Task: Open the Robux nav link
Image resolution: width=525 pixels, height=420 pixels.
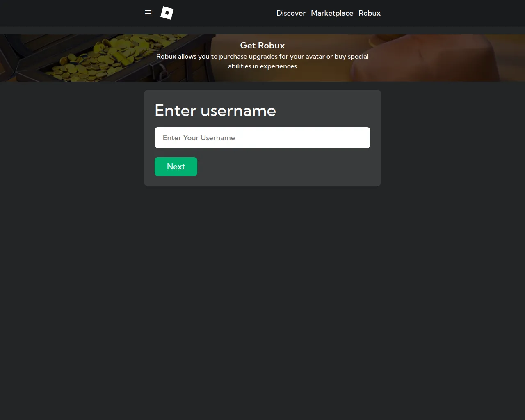Action: tap(370, 13)
